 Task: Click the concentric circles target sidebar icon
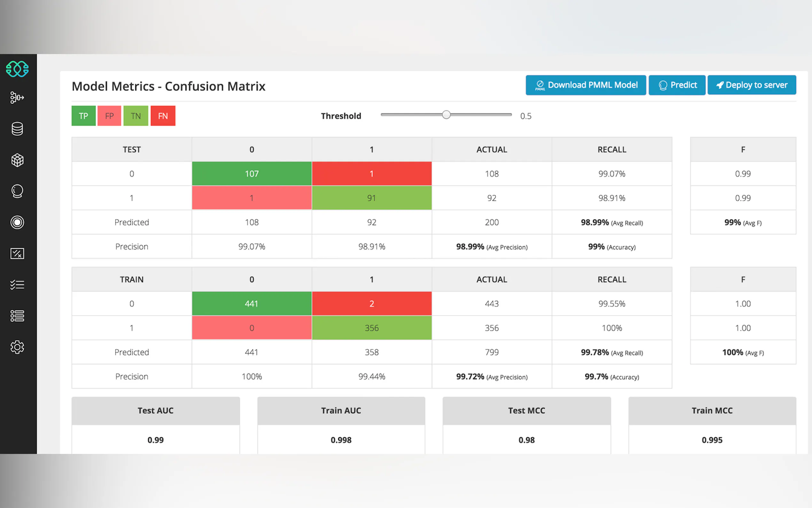17,222
